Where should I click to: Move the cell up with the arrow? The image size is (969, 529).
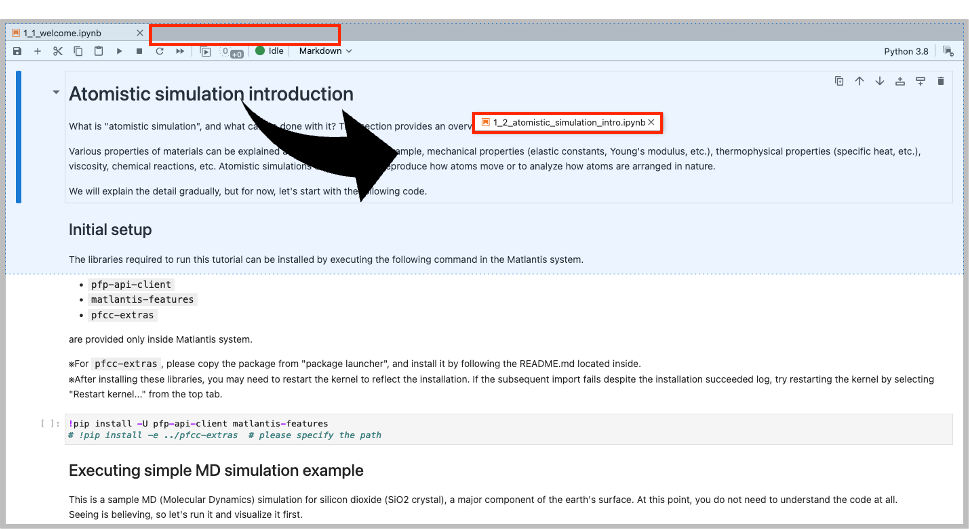pyautogui.click(x=859, y=81)
